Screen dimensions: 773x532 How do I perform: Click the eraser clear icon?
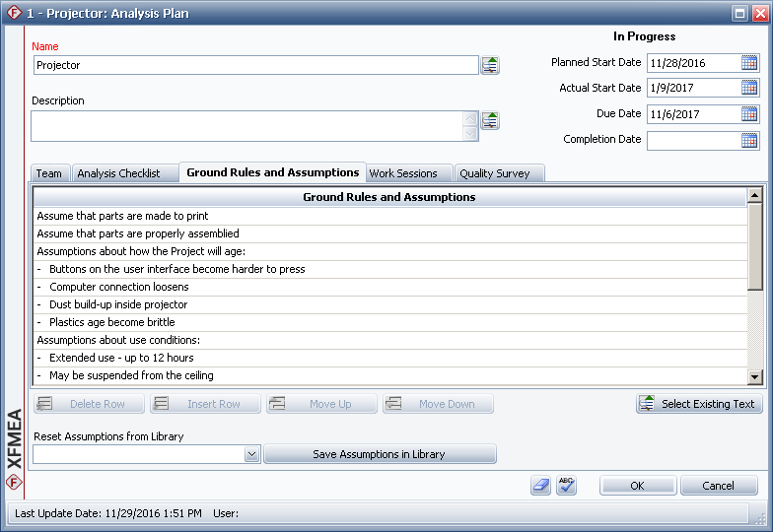540,486
